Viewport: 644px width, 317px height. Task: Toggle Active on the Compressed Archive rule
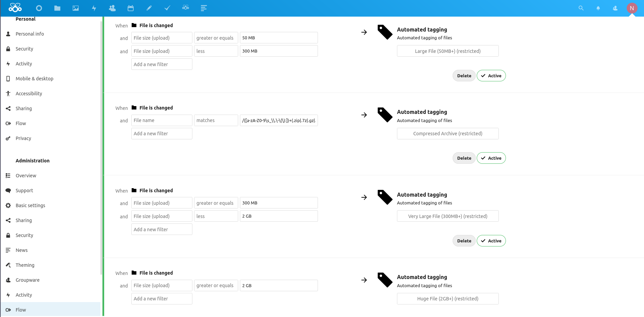491,158
